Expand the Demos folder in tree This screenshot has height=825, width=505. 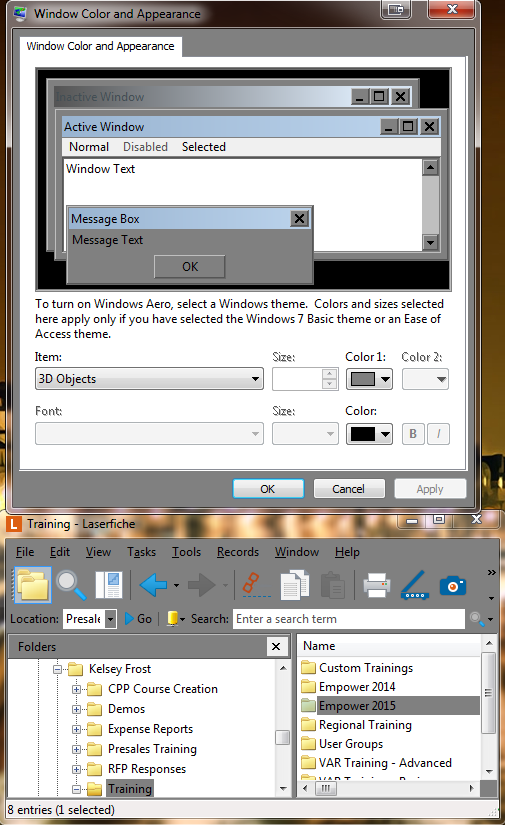point(76,709)
